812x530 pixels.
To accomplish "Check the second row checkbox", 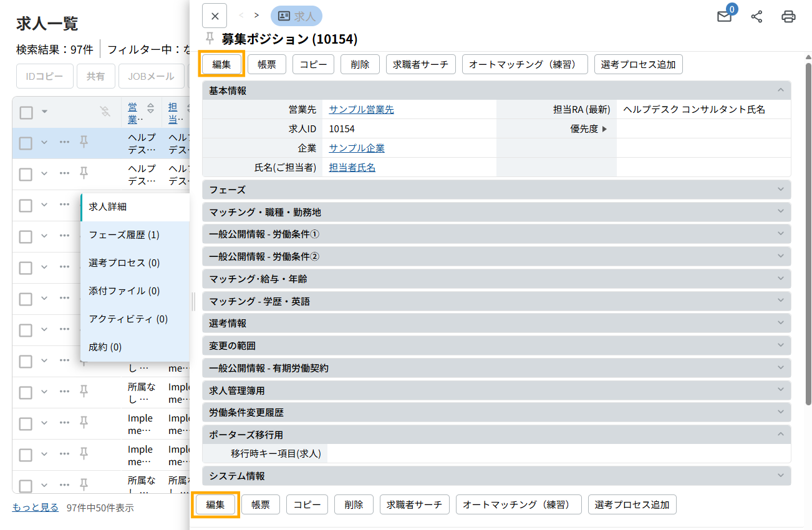I will 26,175.
